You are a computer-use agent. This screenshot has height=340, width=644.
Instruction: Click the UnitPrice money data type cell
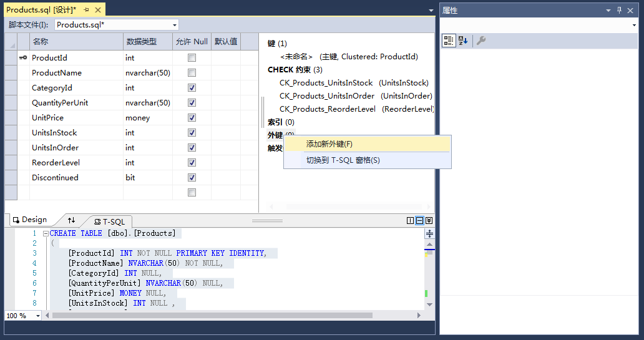pos(148,118)
